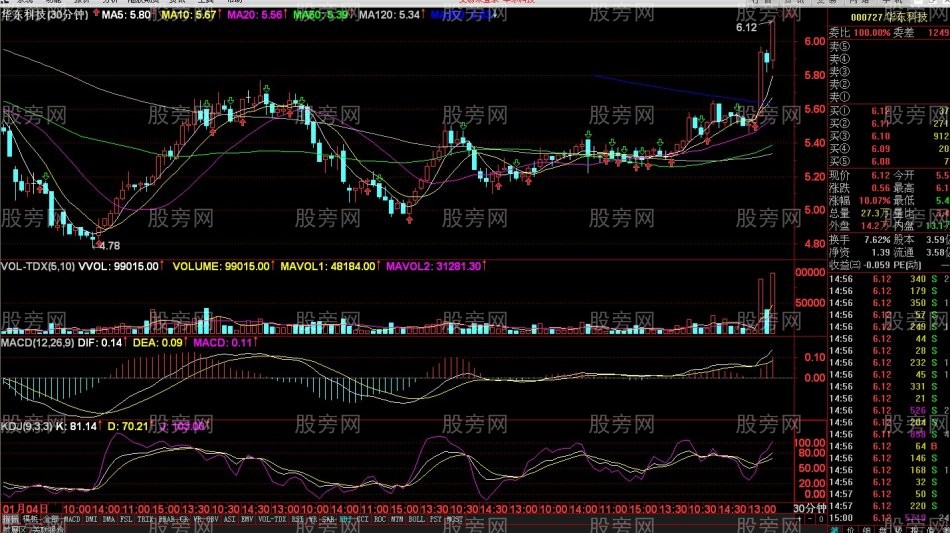Click the MACD(12,26,9) indicator title
This screenshot has height=533, width=950.
click(x=37, y=343)
